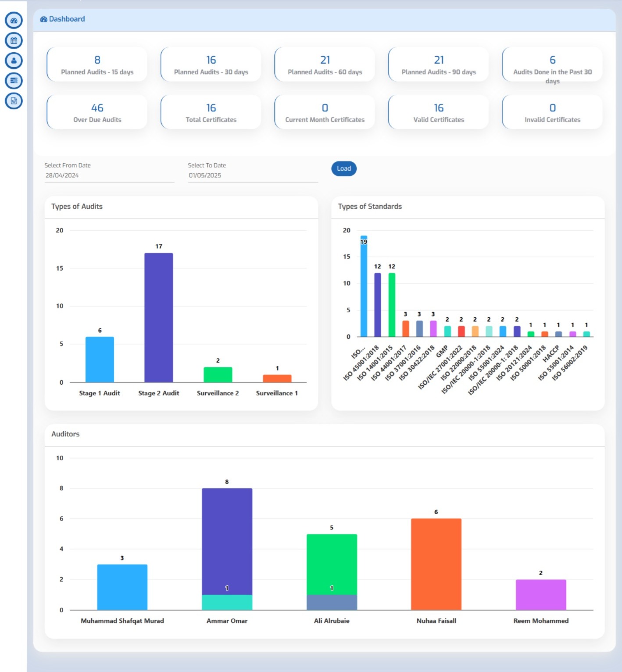
Task: Open the user profile sidebar icon
Action: pos(14,61)
